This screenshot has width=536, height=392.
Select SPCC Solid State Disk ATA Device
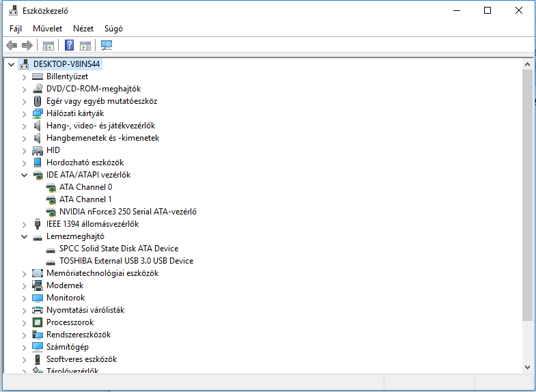[x=119, y=249]
